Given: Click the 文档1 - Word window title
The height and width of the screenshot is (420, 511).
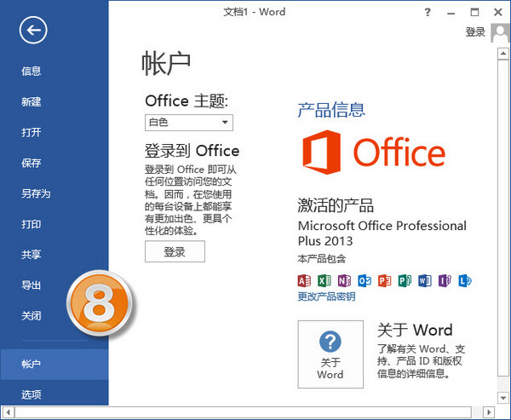Looking at the screenshot, I should [254, 12].
